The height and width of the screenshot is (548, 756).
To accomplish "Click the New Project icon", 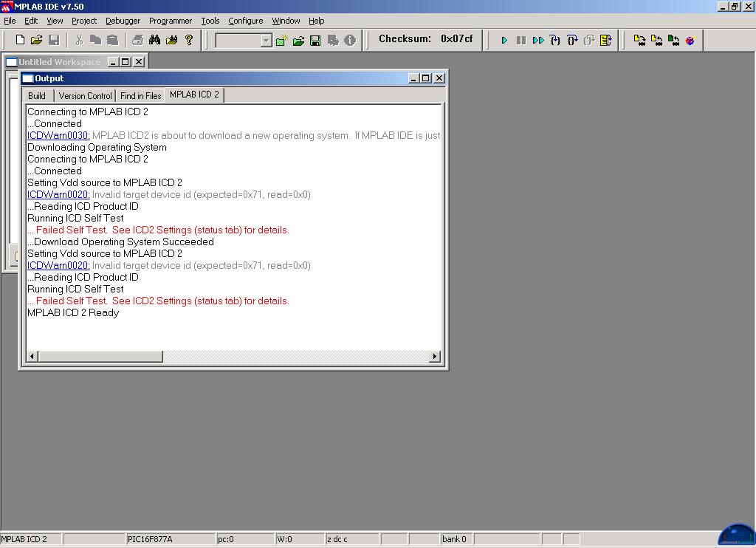I will 281,41.
